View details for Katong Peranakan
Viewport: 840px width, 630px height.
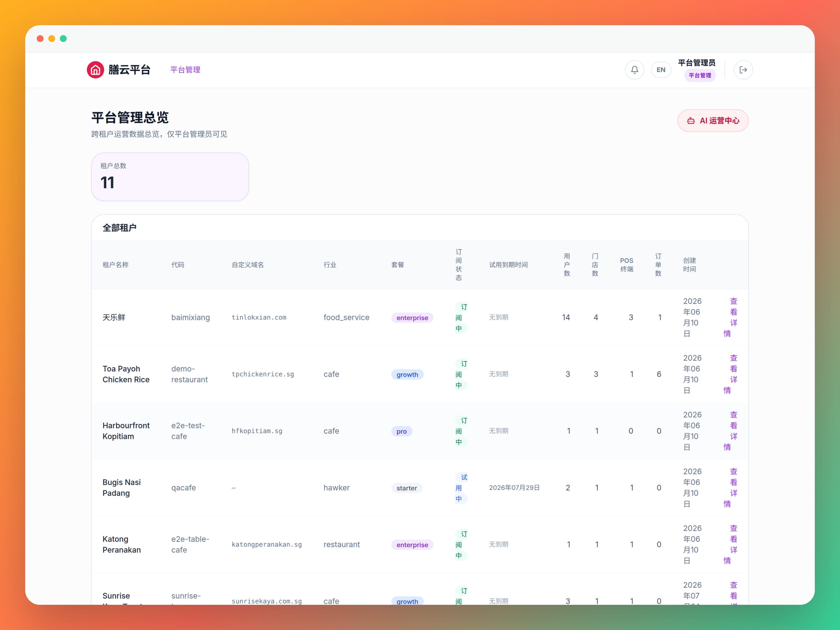730,545
